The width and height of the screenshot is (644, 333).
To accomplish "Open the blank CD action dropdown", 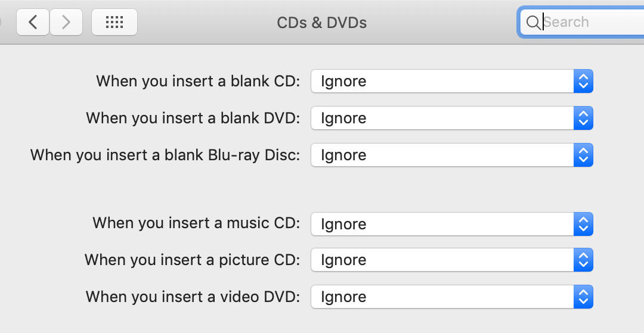I will click(442, 81).
